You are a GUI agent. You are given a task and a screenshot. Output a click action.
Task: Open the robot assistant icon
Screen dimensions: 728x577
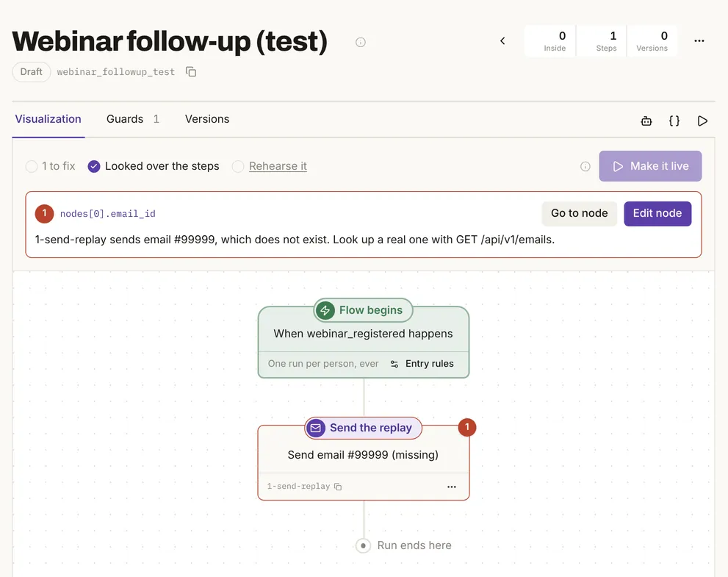pyautogui.click(x=646, y=121)
